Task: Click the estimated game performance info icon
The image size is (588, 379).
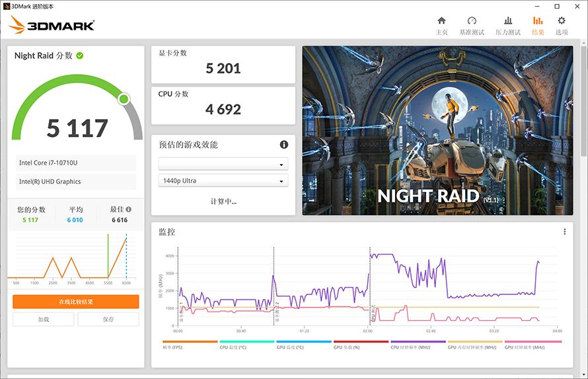Action: pyautogui.click(x=284, y=144)
